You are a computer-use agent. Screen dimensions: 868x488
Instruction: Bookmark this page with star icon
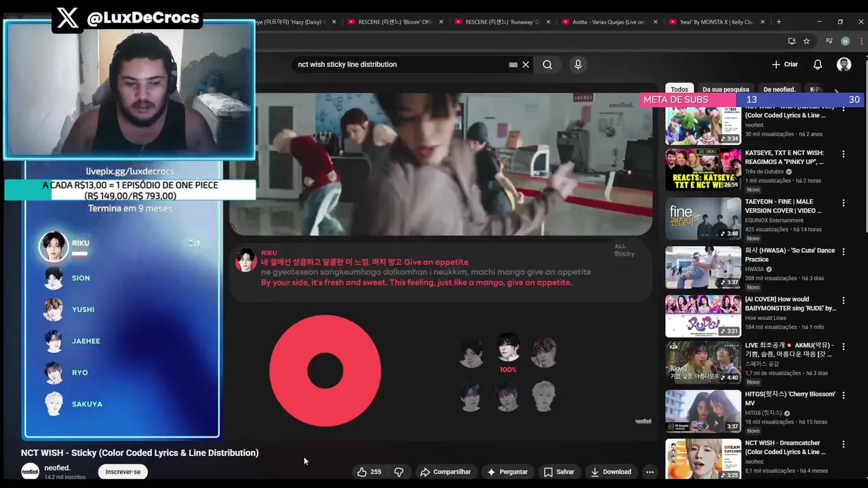point(806,41)
